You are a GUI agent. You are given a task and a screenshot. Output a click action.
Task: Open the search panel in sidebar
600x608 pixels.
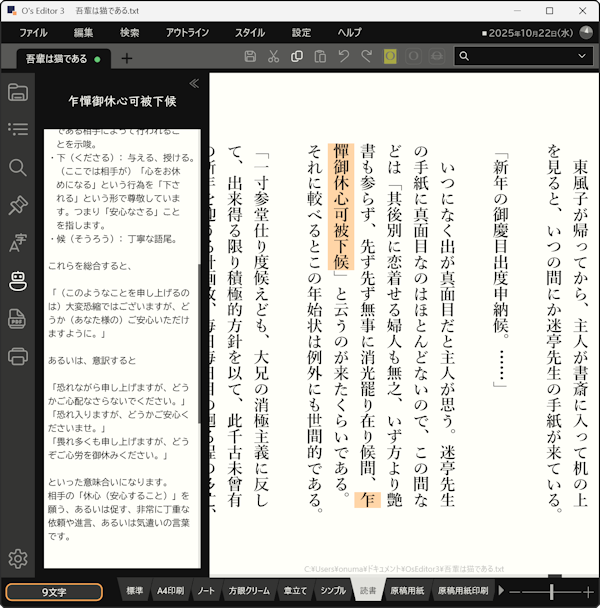coord(17,167)
